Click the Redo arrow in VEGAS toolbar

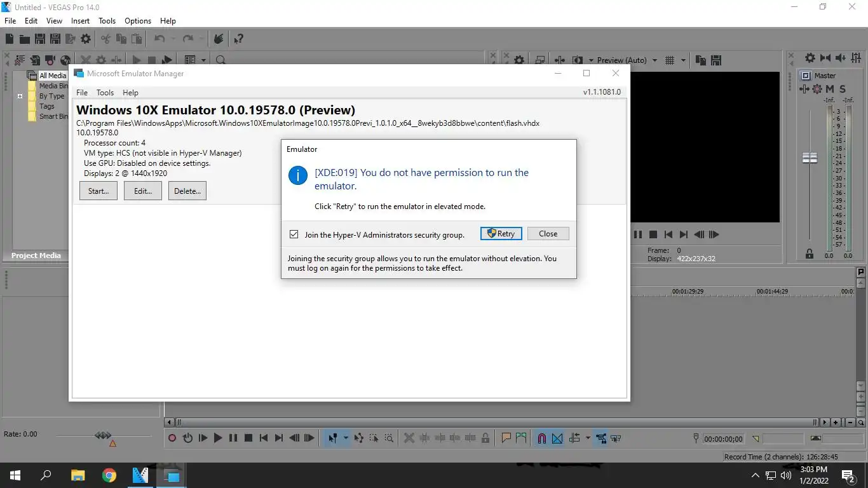point(187,39)
